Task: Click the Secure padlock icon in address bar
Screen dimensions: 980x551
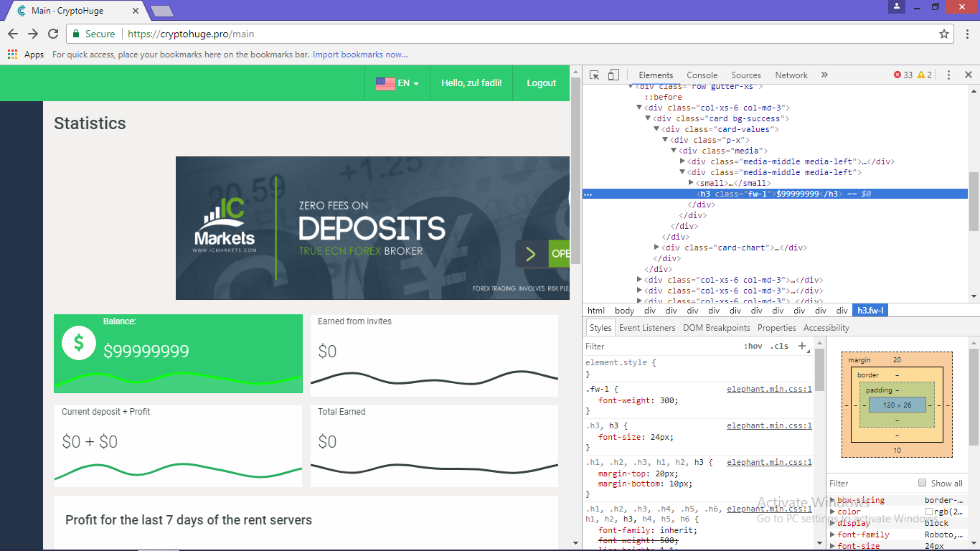Action: click(x=75, y=33)
